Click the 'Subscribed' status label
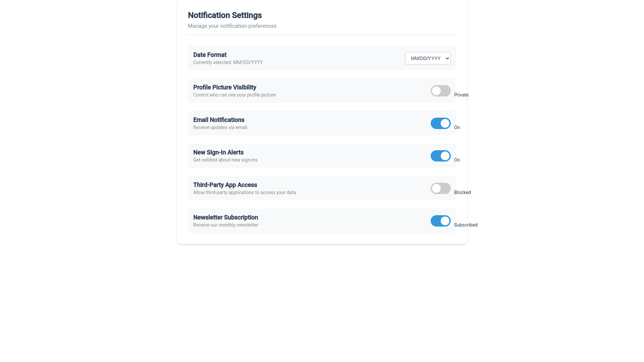Viewport: 644px width, 362px height. click(466, 225)
